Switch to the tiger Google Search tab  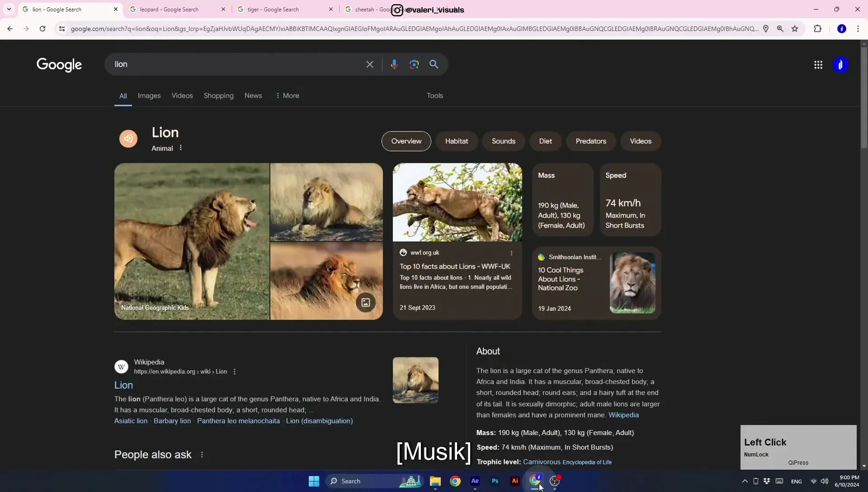[x=285, y=9]
